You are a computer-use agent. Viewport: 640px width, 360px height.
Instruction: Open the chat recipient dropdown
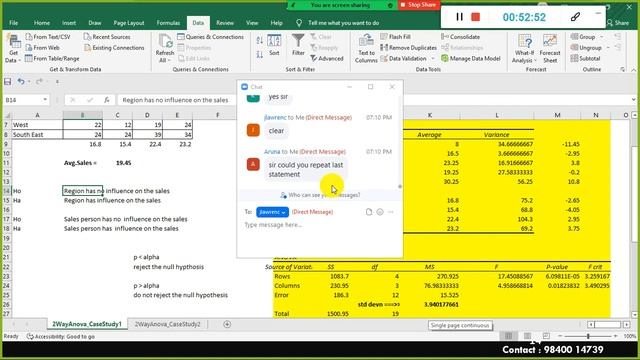coord(272,212)
